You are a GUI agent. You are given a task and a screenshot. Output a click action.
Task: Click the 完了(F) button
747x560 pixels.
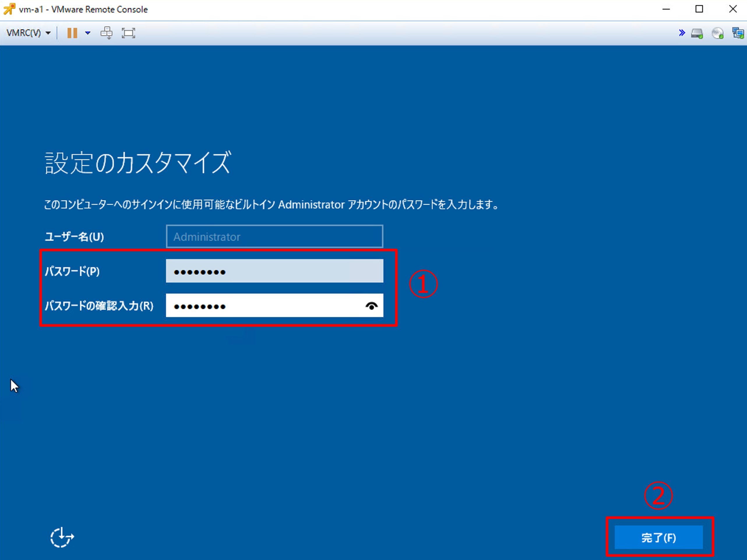coord(658,537)
